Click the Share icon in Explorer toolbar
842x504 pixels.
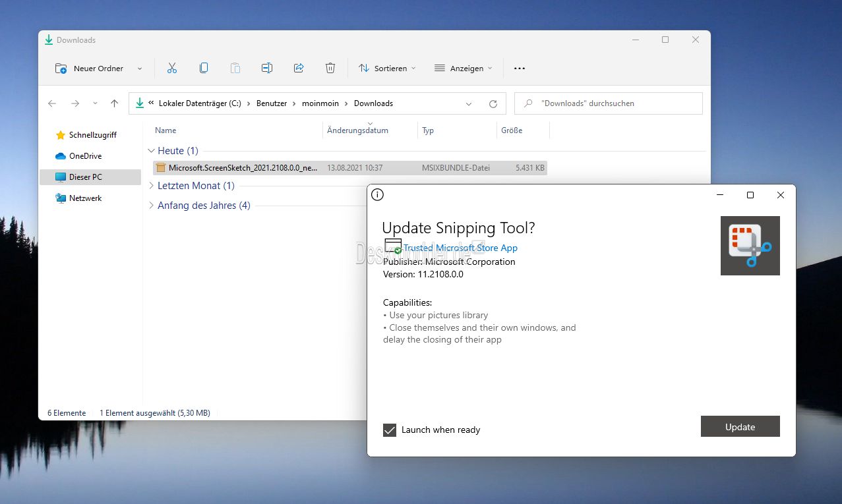(299, 68)
